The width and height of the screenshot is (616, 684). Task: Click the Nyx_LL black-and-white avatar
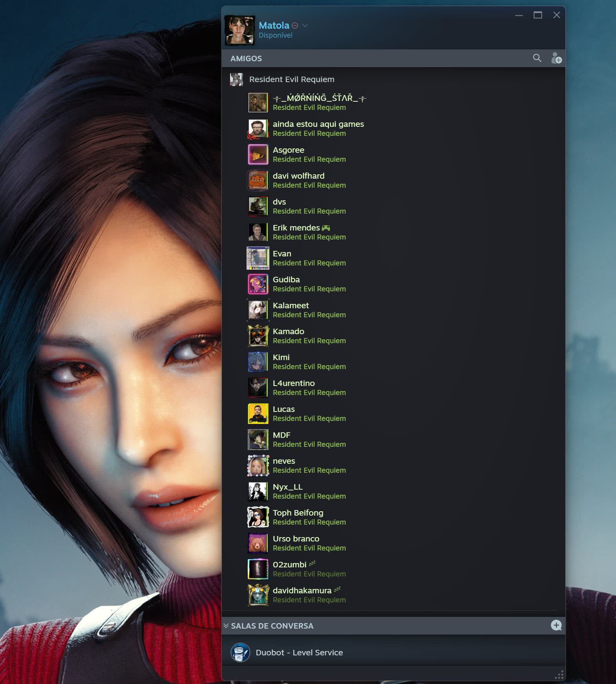(258, 491)
